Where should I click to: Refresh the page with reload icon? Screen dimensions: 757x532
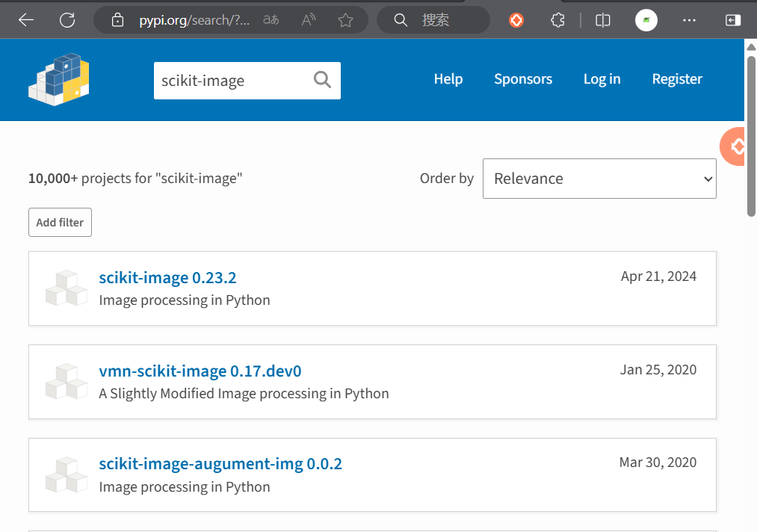click(67, 20)
